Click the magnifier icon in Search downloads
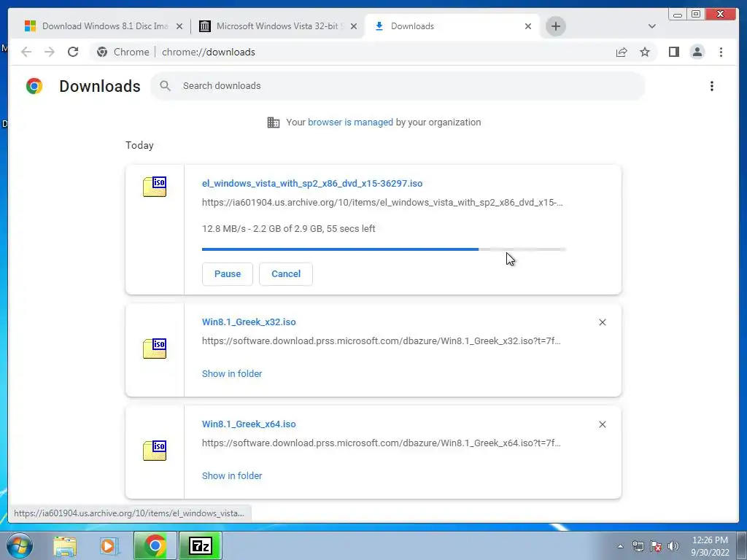The width and height of the screenshot is (747, 560). click(165, 86)
